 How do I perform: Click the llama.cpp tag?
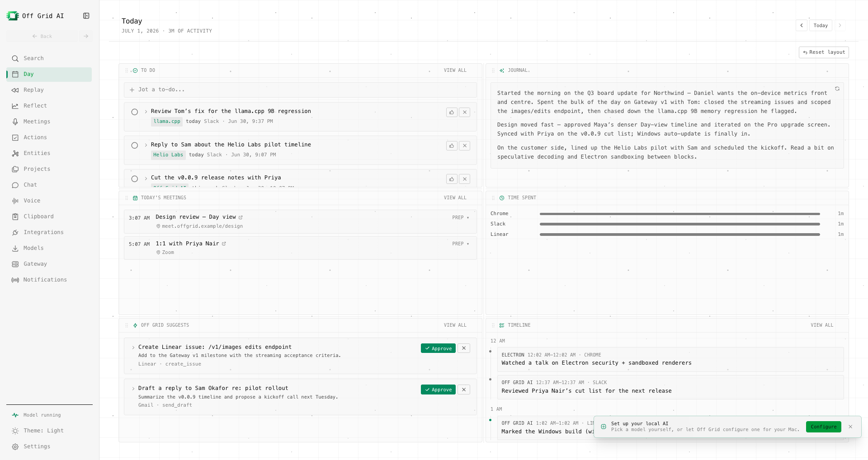[167, 121]
